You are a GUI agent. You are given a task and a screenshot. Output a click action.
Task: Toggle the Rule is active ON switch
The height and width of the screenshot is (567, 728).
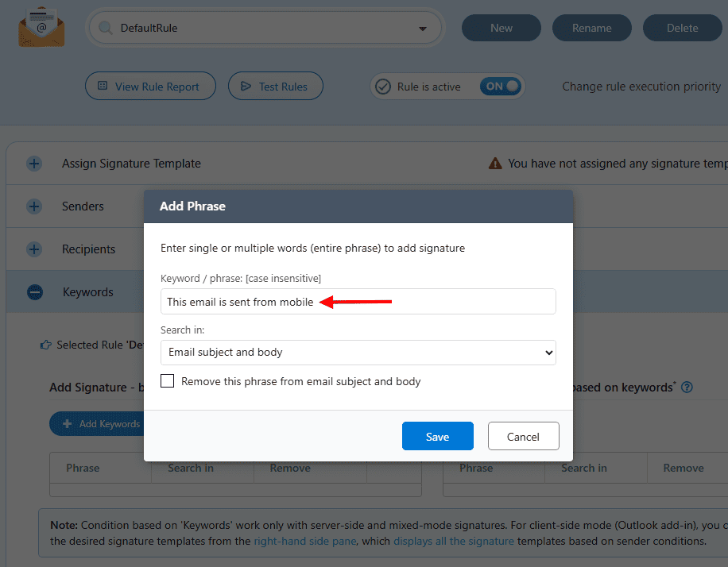pyautogui.click(x=500, y=87)
